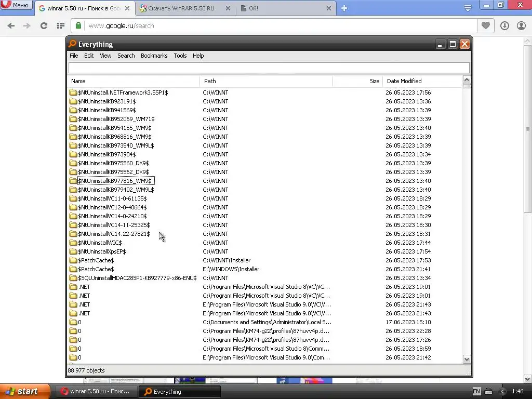532x399 pixels.
Task: Click Everything list scroll up arrow
Action: [467, 80]
